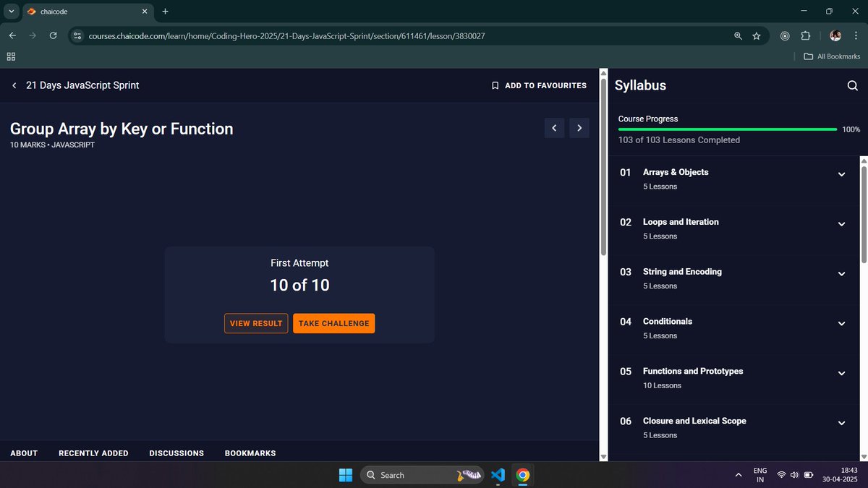The height and width of the screenshot is (488, 868).
Task: Click browser forward navigation arrow
Action: point(33,35)
